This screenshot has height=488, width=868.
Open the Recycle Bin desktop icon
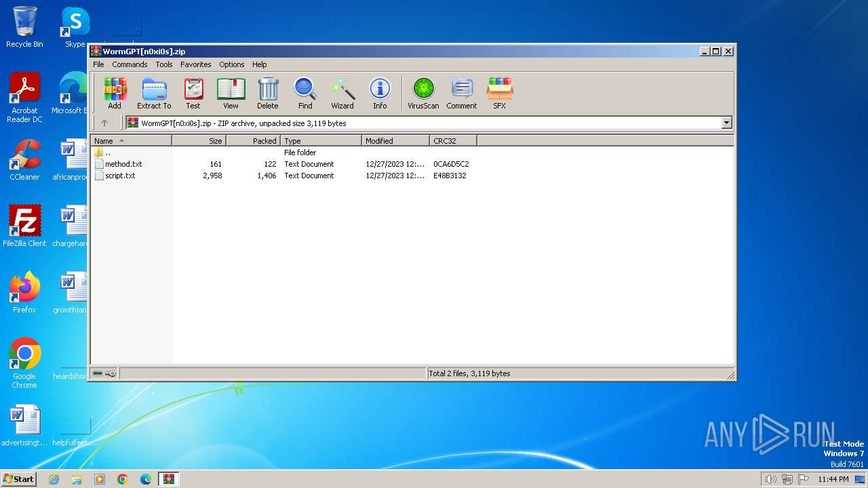[24, 27]
